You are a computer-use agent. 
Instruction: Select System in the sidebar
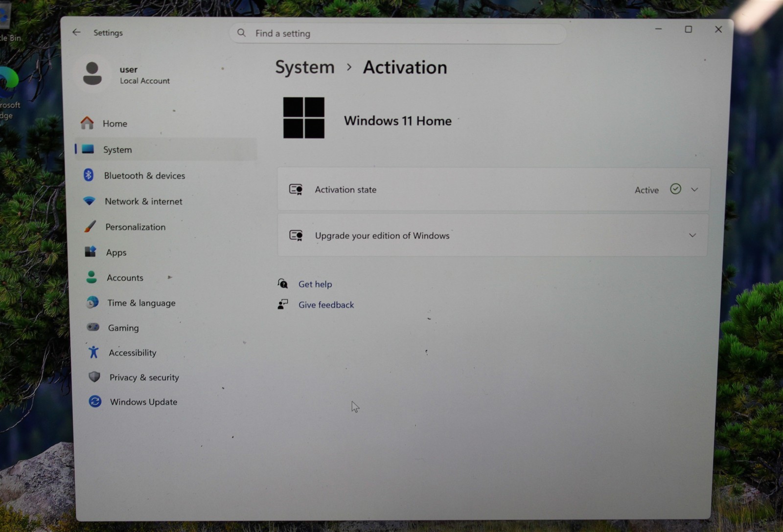166,149
